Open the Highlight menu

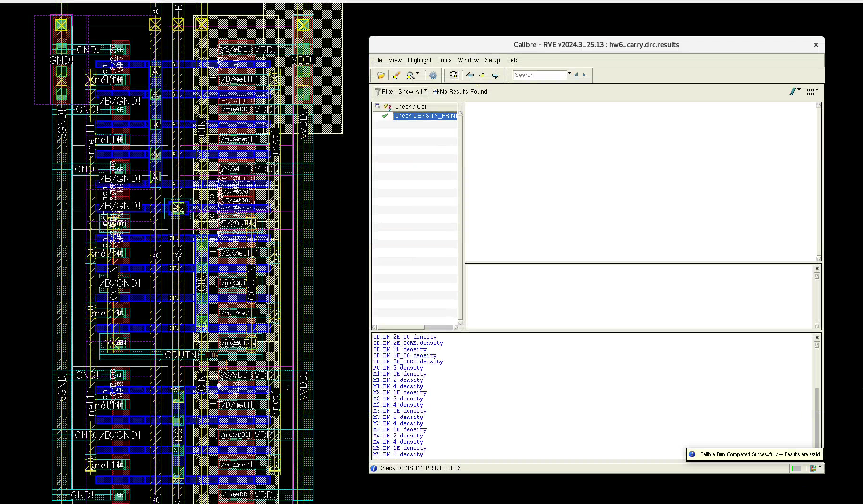point(419,60)
